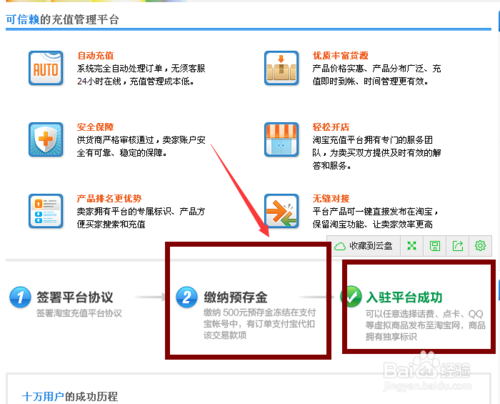Click the 十万用户的成功历程 section title
The image size is (500, 404).
pyautogui.click(x=70, y=396)
